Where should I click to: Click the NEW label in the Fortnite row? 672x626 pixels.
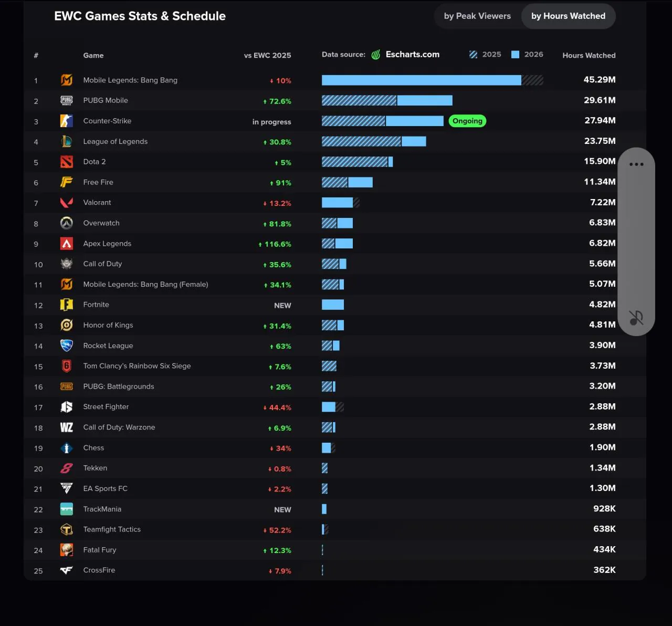point(282,306)
